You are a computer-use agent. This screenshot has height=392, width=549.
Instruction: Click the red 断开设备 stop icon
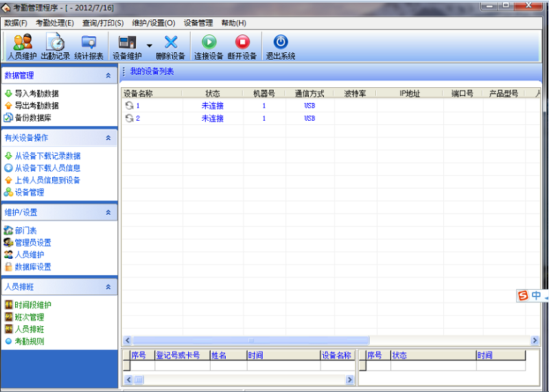[242, 42]
